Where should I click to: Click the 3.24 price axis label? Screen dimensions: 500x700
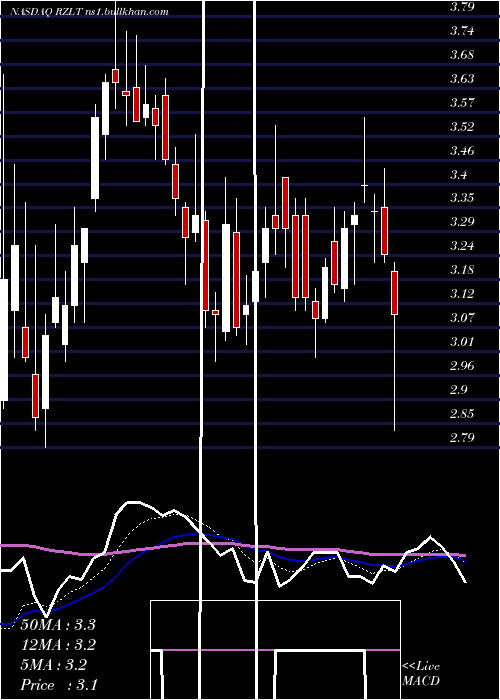click(x=462, y=246)
